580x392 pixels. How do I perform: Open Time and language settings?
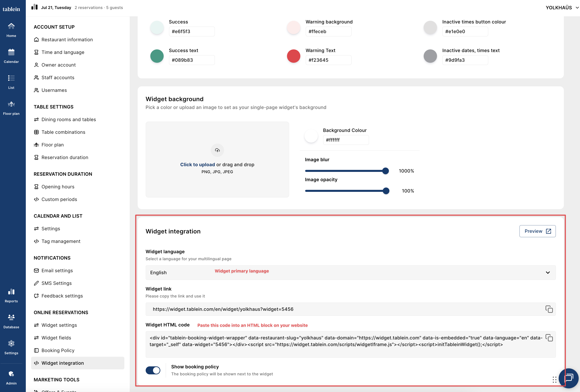[59, 52]
